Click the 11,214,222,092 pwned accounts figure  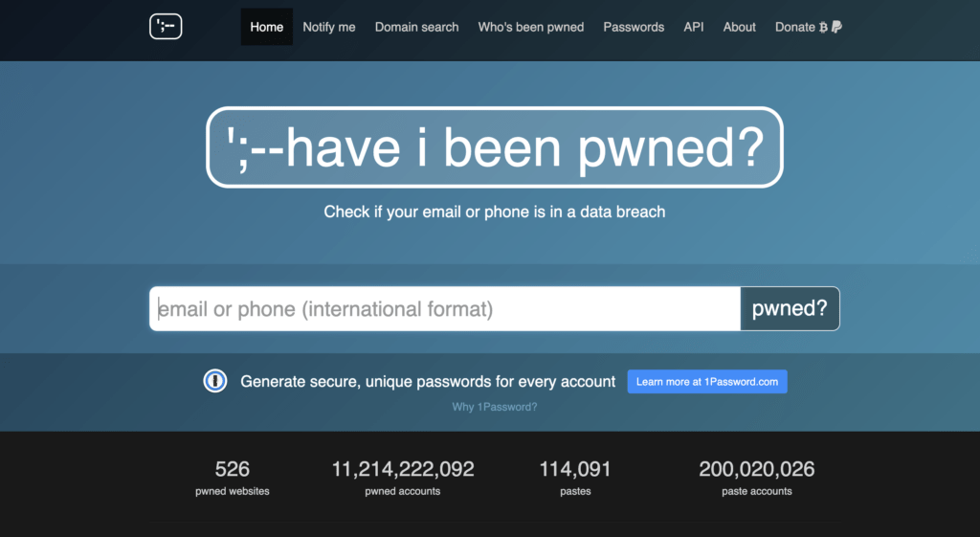click(403, 469)
